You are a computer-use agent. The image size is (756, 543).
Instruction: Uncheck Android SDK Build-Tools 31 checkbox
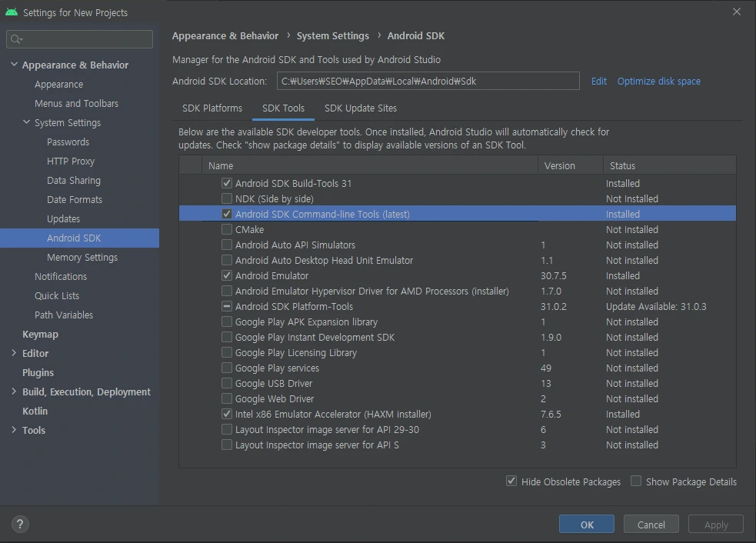(227, 183)
